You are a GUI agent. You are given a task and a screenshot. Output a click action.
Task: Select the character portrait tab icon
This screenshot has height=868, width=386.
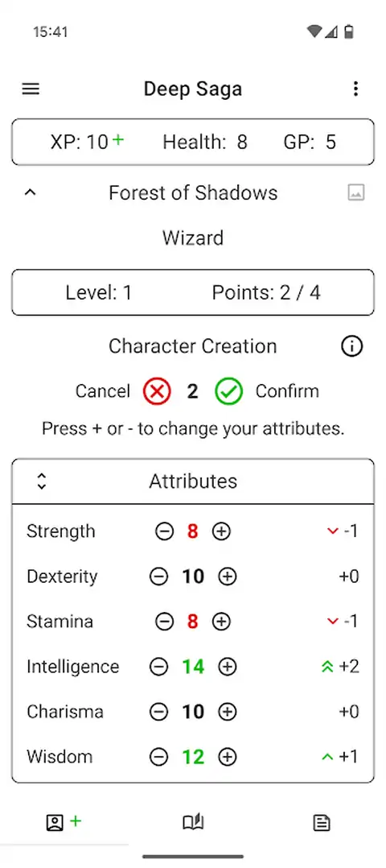click(x=55, y=823)
